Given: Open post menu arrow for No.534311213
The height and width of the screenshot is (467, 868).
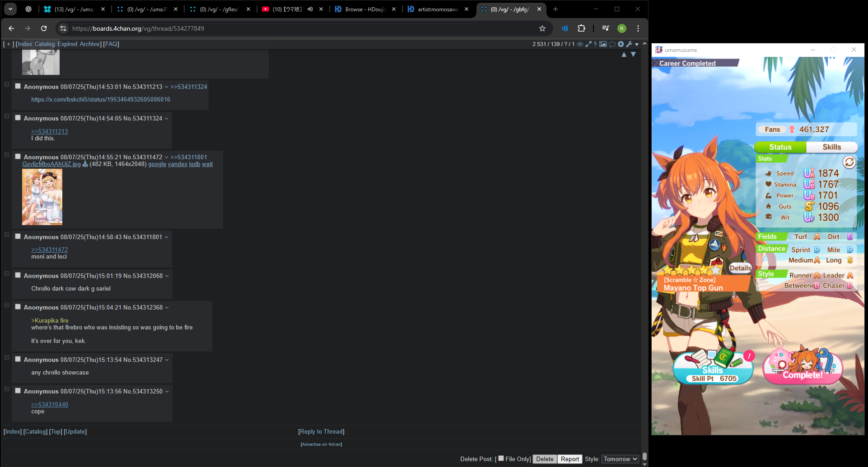Looking at the screenshot, I should point(166,87).
